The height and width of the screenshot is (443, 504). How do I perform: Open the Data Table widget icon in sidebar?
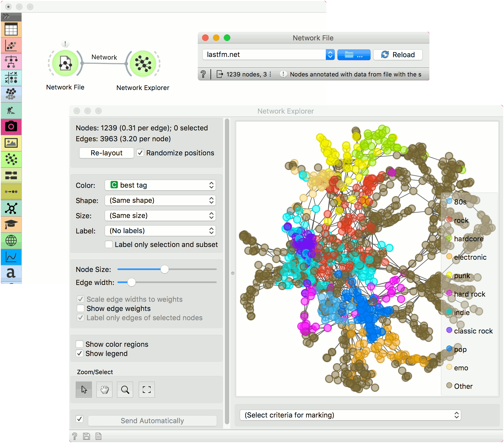[x=11, y=29]
